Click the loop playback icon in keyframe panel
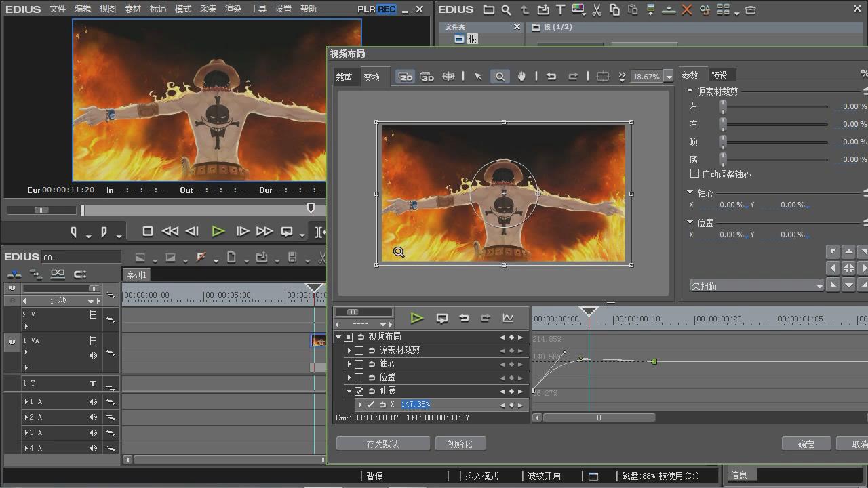This screenshot has width=868, height=488. tap(442, 318)
